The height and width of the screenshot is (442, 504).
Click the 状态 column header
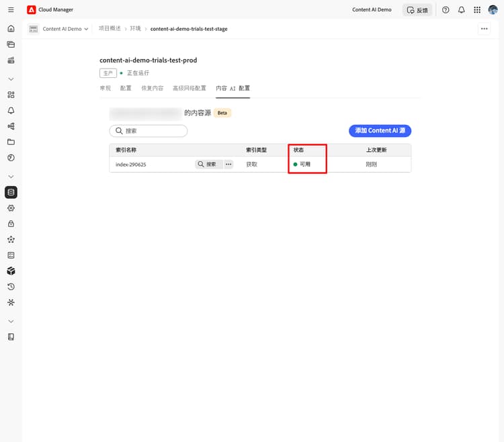(298, 150)
